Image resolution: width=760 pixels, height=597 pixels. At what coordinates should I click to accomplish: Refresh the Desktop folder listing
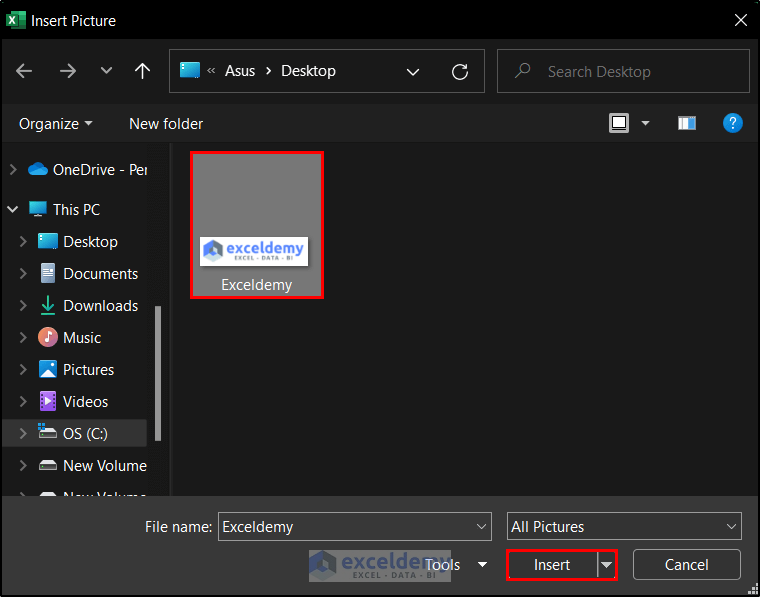tap(459, 72)
